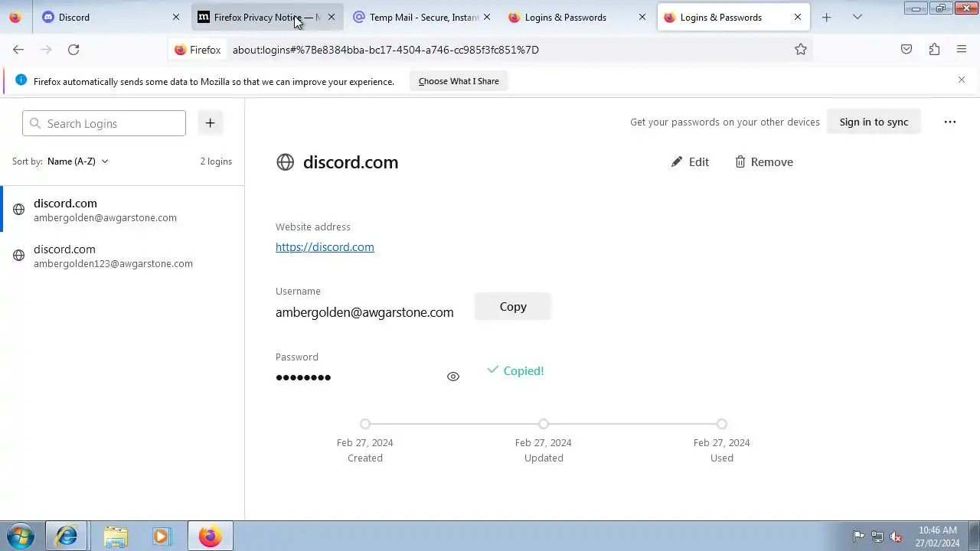This screenshot has width=980, height=551.
Task: Click the Used timeline marker
Action: (x=722, y=424)
